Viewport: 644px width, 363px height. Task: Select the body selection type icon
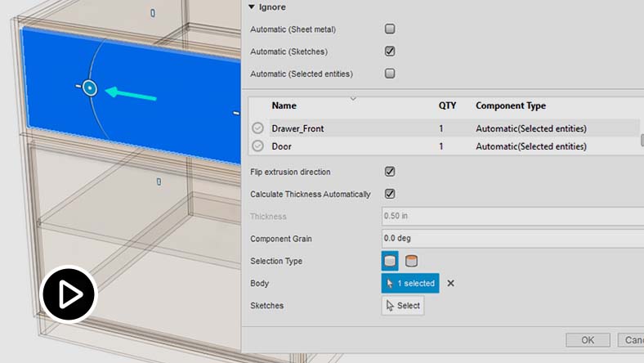[x=391, y=261]
